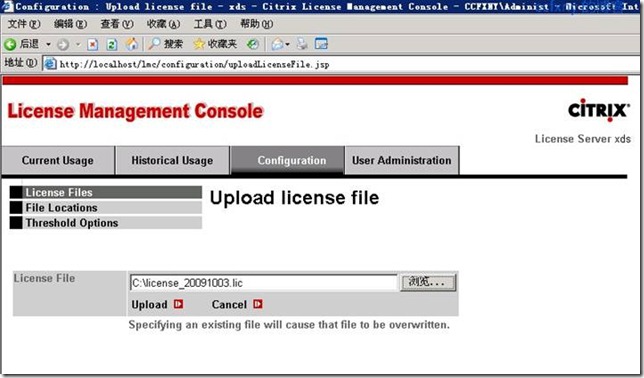Click the License File path input field
644x378 pixels.
pos(264,283)
